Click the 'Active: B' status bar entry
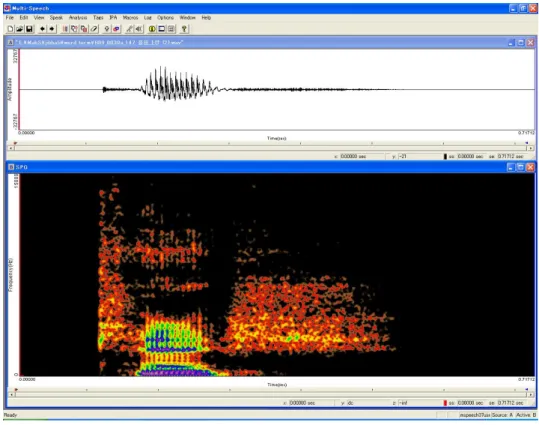 click(x=526, y=415)
